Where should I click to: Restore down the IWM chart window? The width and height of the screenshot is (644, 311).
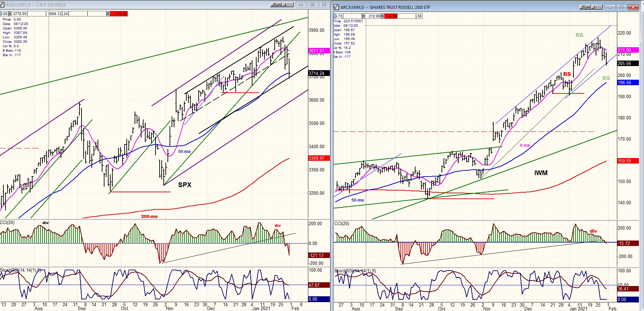pos(621,7)
